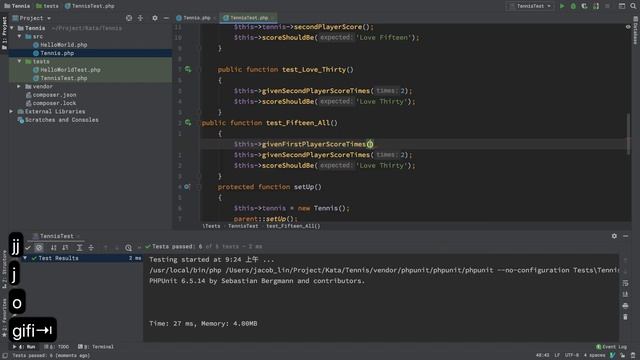Image resolution: width=640 pixels, height=360 pixels.
Task: Click inspection eye icon at editor top-right
Action: [628, 27]
